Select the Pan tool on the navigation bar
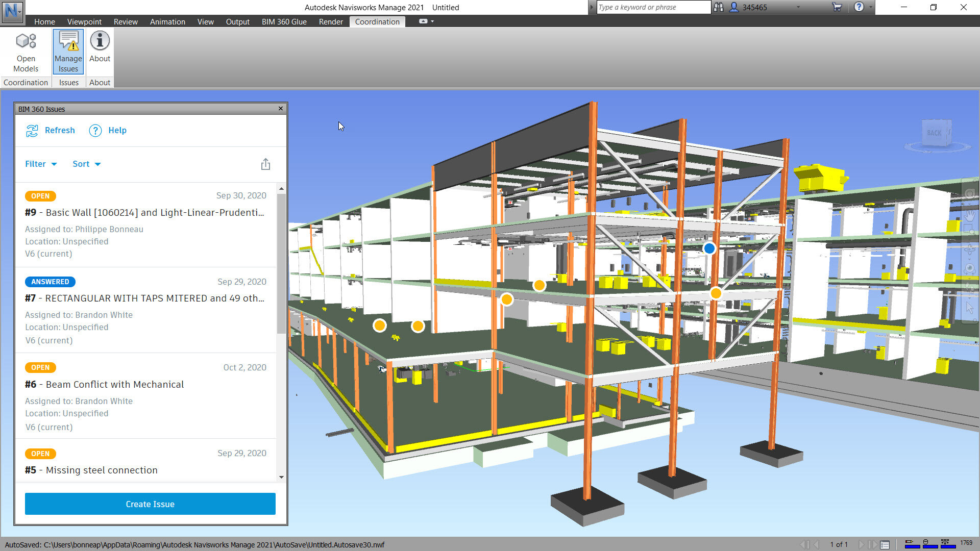The height and width of the screenshot is (551, 980). [x=970, y=215]
